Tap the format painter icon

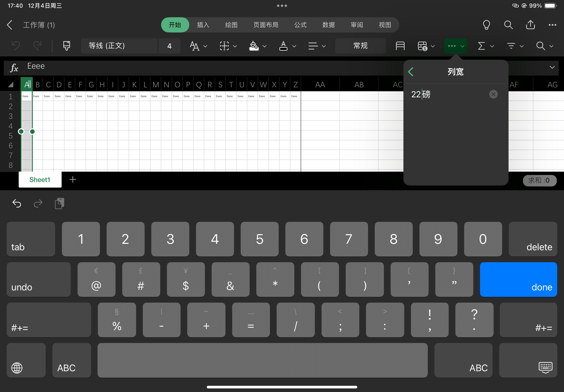coord(66,46)
